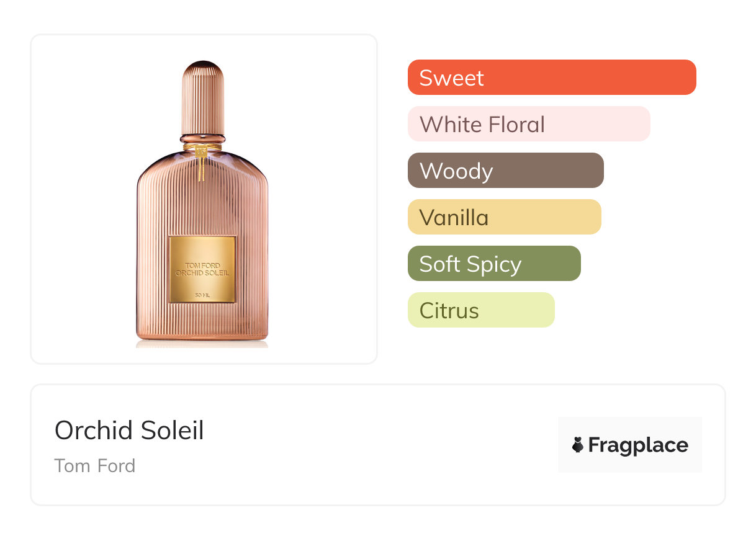
Task: Click TOM FORD text on bottle label
Action: (202, 266)
